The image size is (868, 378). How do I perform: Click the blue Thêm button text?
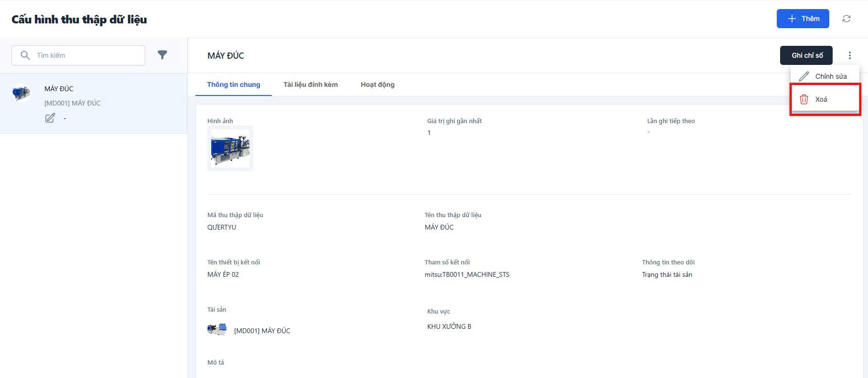pos(810,19)
